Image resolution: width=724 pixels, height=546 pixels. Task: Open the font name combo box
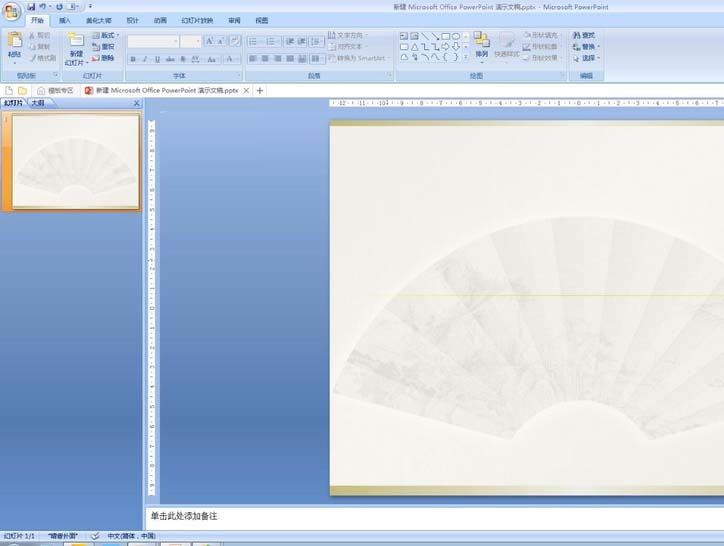153,42
